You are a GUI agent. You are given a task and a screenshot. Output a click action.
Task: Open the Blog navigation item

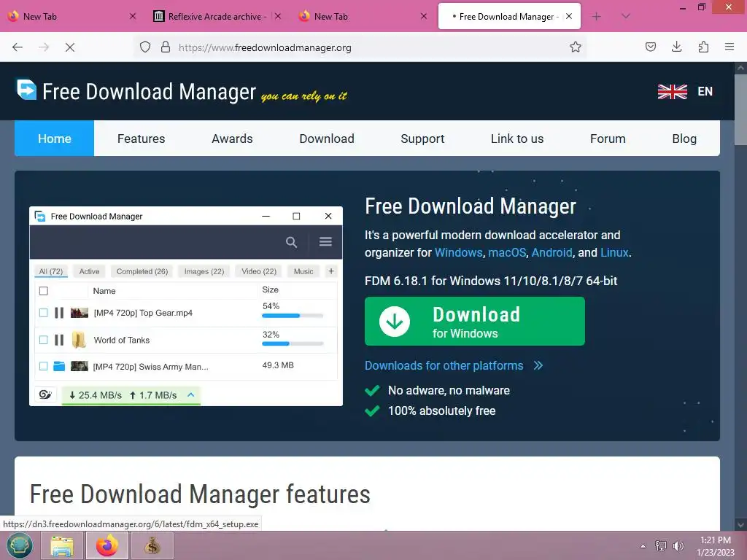[684, 139]
